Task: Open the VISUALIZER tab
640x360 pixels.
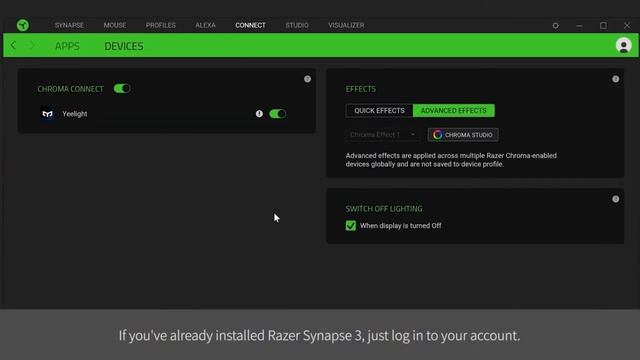Action: [346, 25]
